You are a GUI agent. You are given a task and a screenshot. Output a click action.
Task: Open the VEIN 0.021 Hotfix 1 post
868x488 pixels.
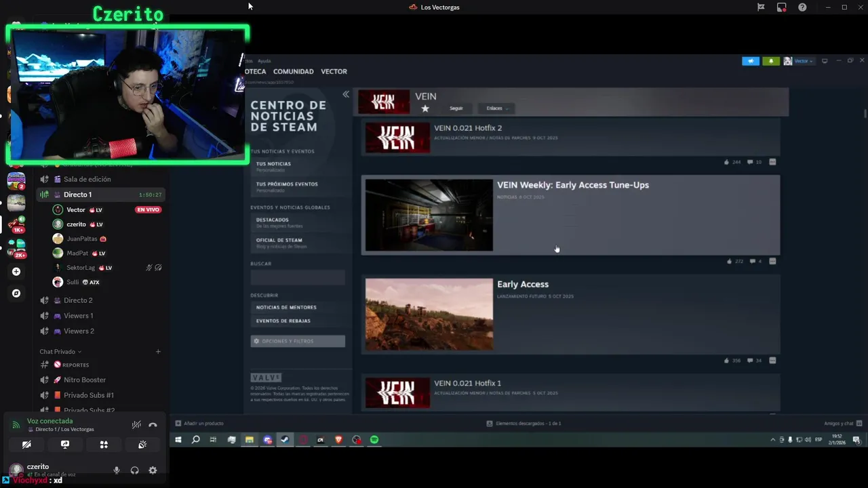click(x=570, y=393)
